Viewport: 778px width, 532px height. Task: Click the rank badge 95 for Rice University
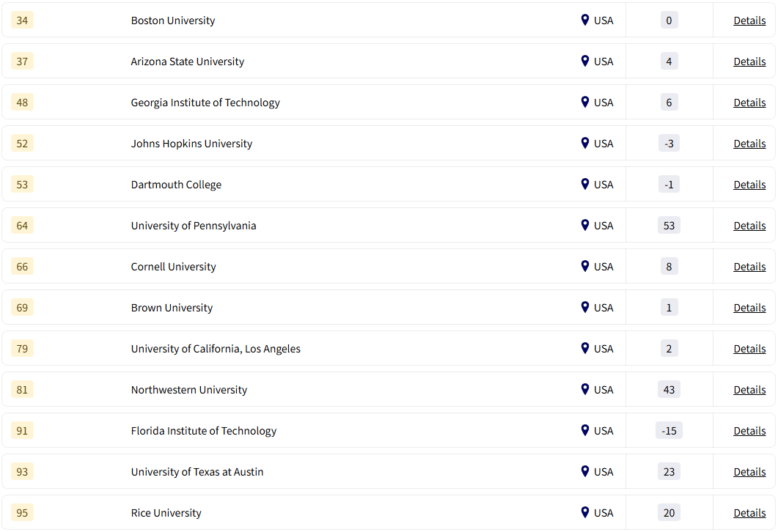[22, 513]
